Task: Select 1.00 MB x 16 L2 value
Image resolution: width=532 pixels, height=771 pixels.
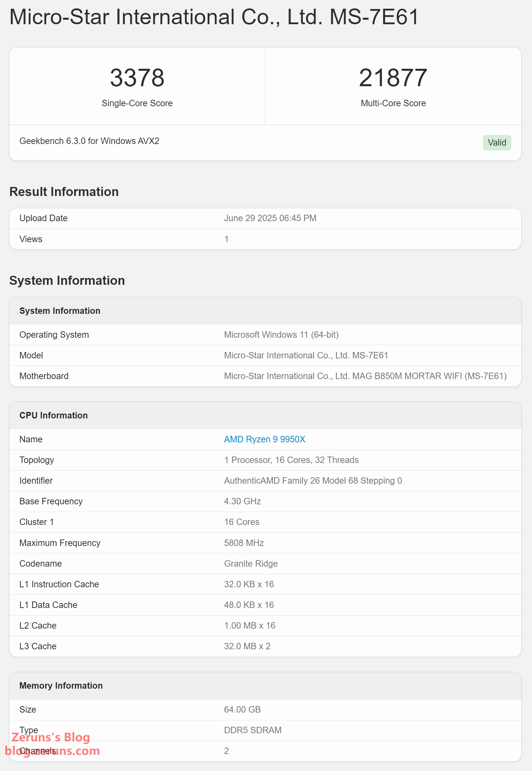Action: [x=249, y=625]
